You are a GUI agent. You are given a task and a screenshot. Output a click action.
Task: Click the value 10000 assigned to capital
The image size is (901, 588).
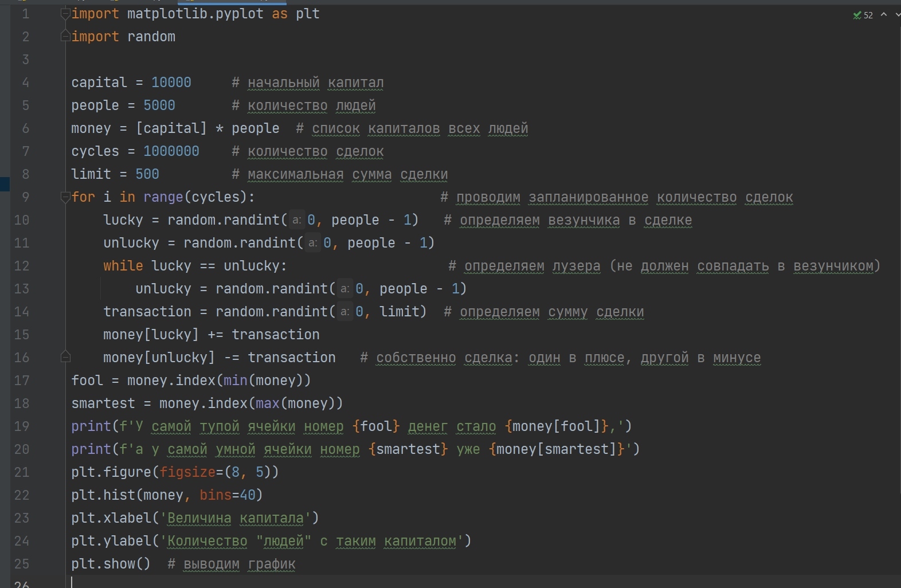tap(171, 83)
